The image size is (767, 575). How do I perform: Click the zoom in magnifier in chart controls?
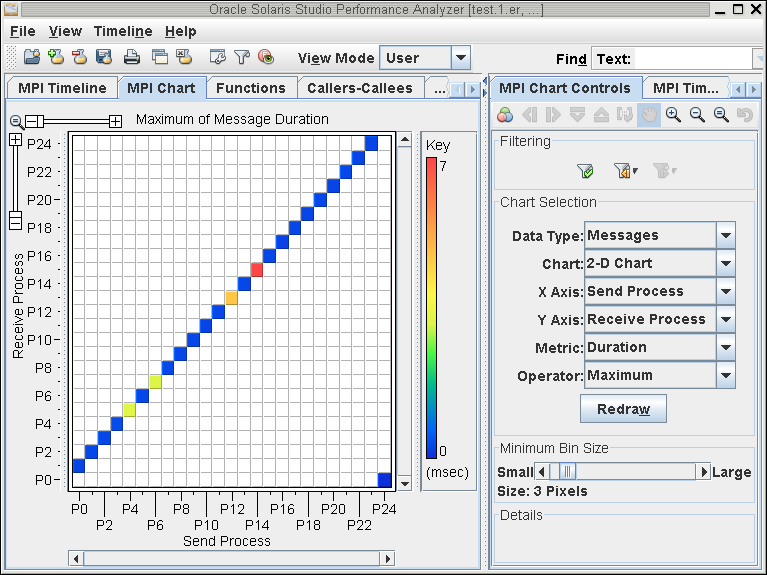[674, 115]
